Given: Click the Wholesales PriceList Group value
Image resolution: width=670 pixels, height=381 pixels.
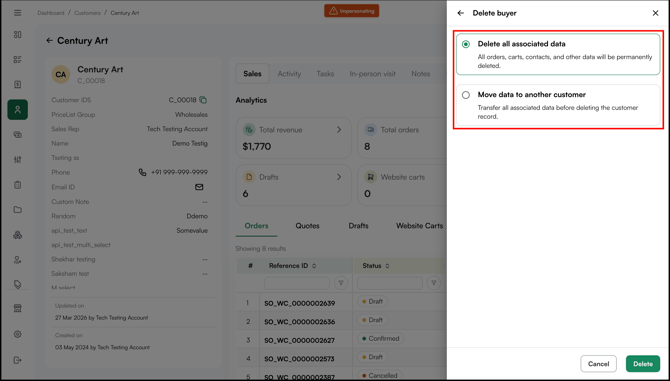Looking at the screenshot, I should [x=191, y=114].
